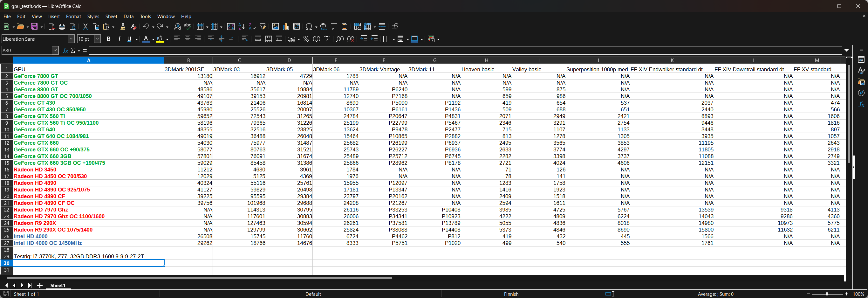Expand the font size dropdown
Image resolution: width=868 pixels, height=298 pixels.
point(97,39)
